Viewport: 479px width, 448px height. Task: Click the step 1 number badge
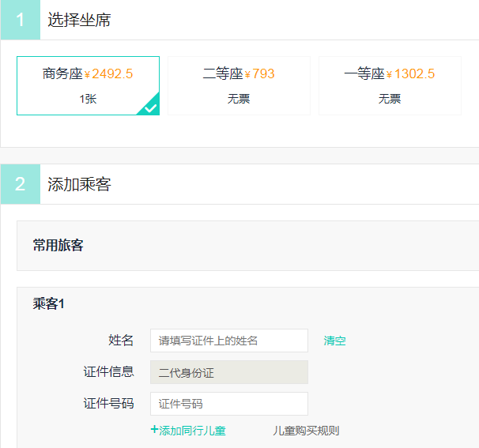click(x=21, y=20)
